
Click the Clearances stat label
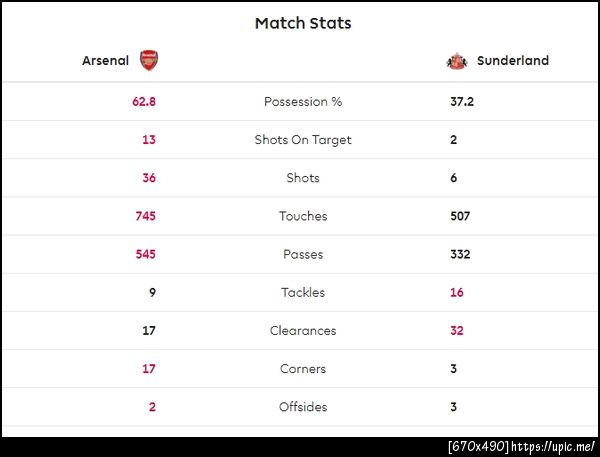pyautogui.click(x=303, y=331)
